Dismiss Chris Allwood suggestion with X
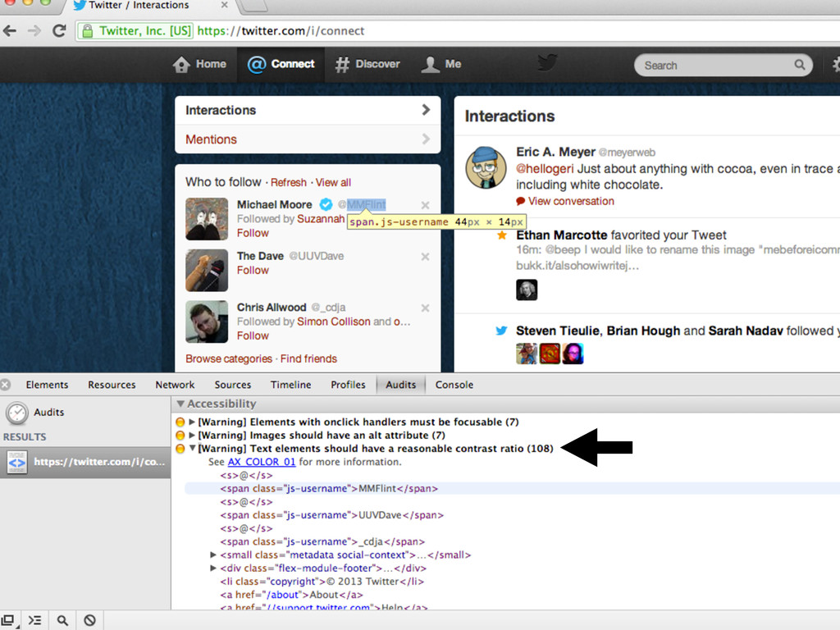The image size is (840, 630). point(426,308)
